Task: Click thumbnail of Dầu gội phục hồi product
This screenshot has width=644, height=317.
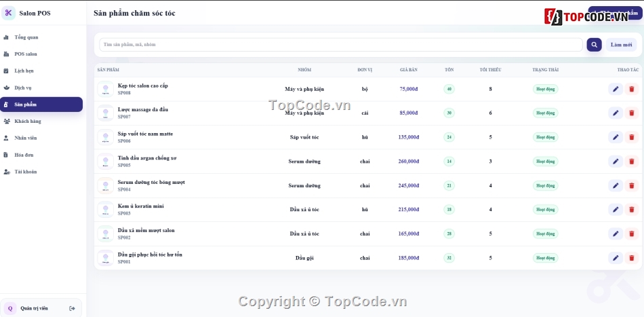Action: tap(106, 258)
